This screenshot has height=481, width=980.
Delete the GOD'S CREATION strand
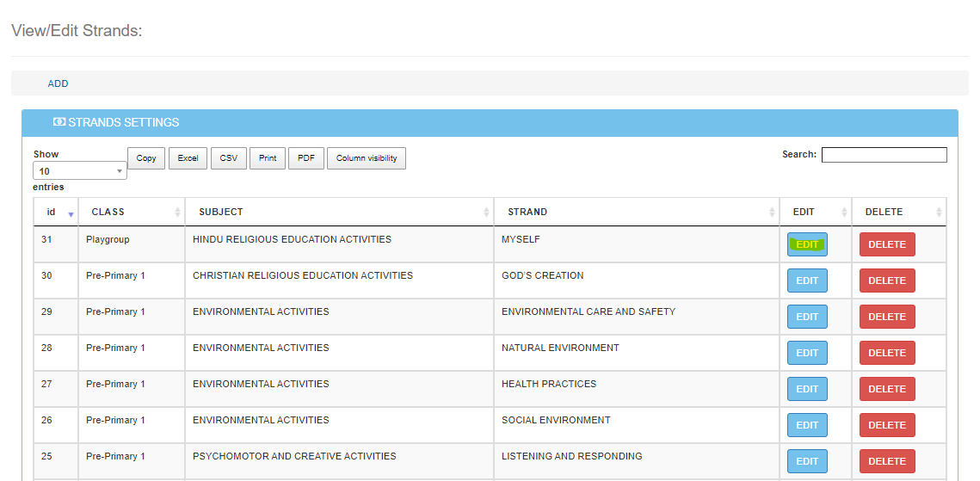click(886, 281)
